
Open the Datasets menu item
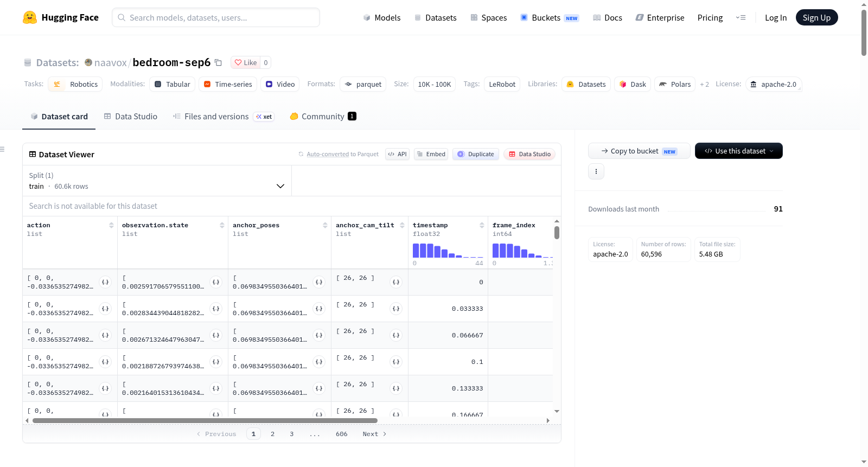[x=435, y=17]
